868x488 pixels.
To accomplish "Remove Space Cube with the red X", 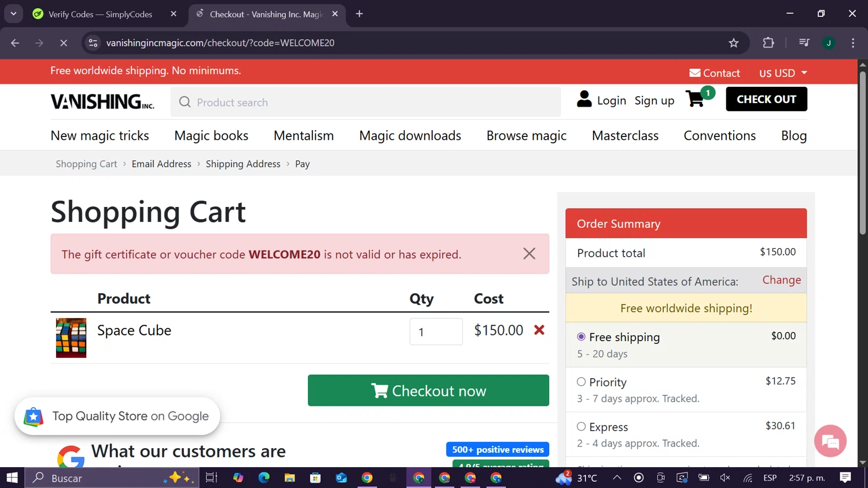I will pos(539,330).
